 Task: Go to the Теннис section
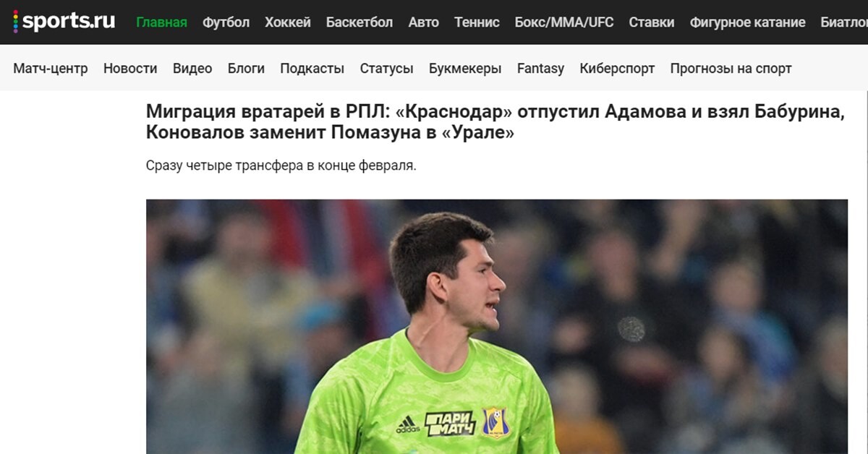(477, 22)
